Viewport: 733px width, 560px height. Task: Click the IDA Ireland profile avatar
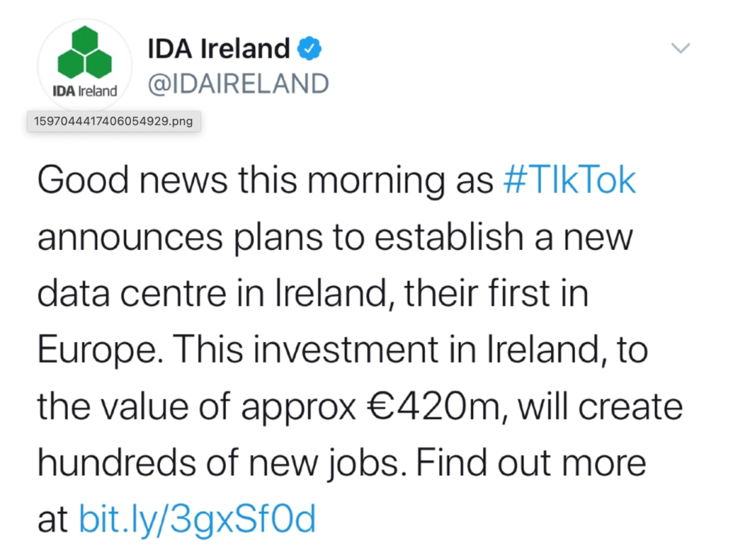coord(85,65)
